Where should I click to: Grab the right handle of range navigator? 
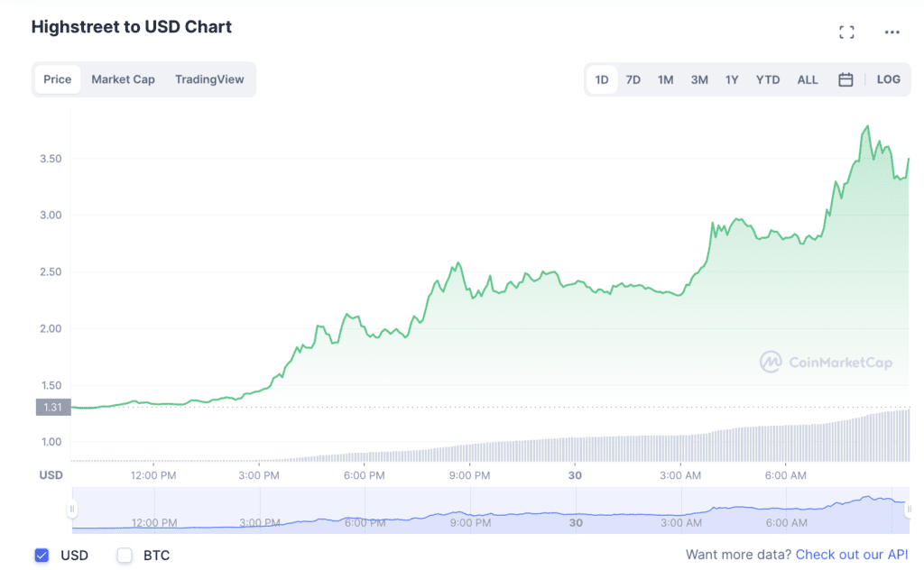coord(910,510)
